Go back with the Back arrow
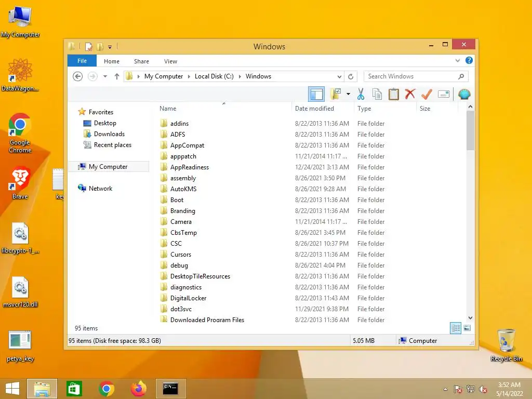The width and height of the screenshot is (532, 399). tap(78, 76)
